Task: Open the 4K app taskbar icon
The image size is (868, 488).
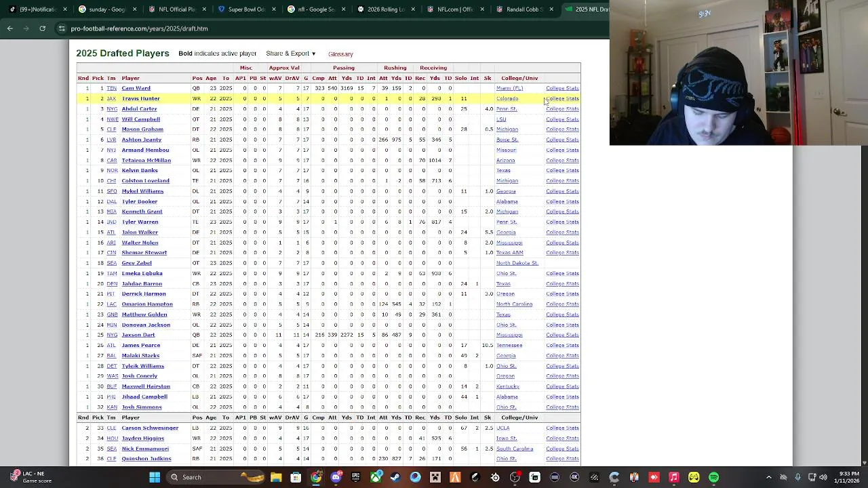Action: click(x=574, y=477)
